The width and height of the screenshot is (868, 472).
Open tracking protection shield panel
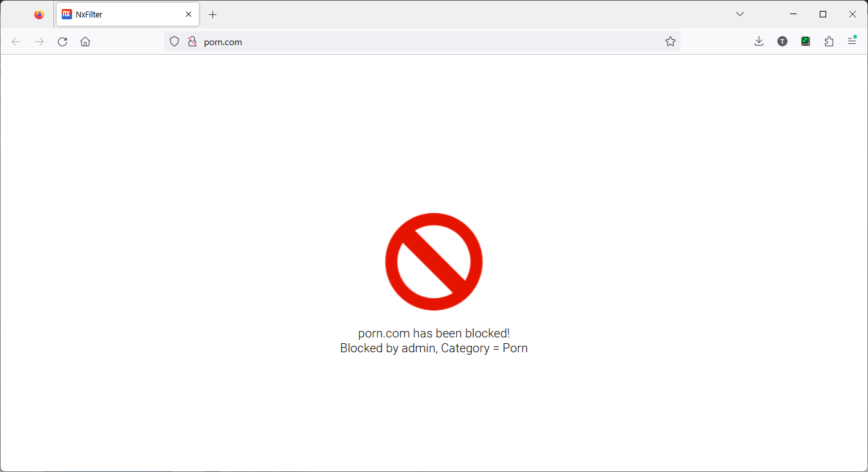tap(174, 42)
